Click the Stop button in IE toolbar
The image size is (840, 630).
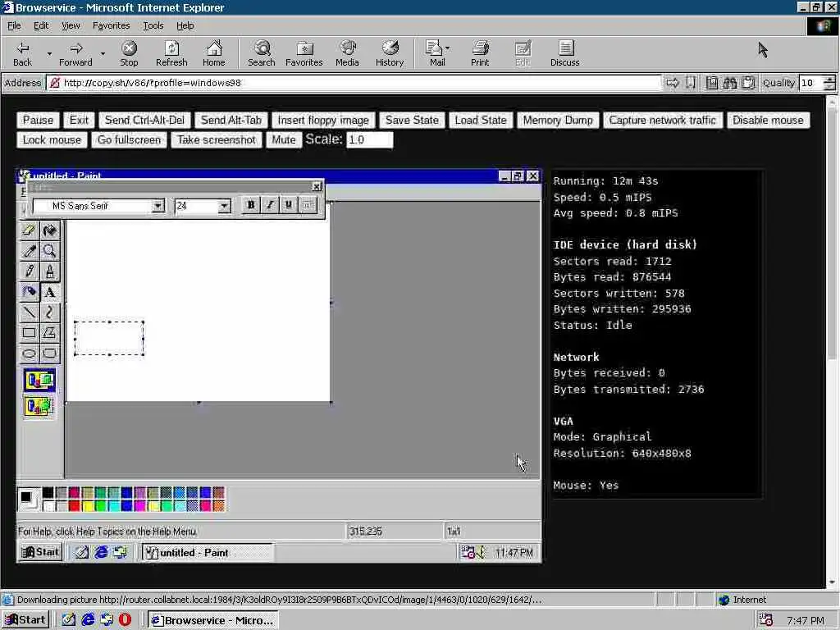point(129,53)
